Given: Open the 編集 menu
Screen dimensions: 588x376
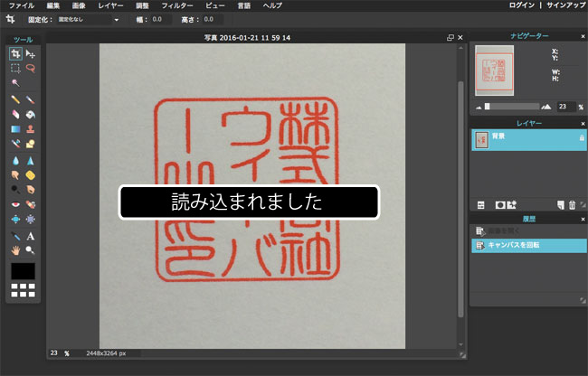Looking at the screenshot, I should (x=52, y=5).
